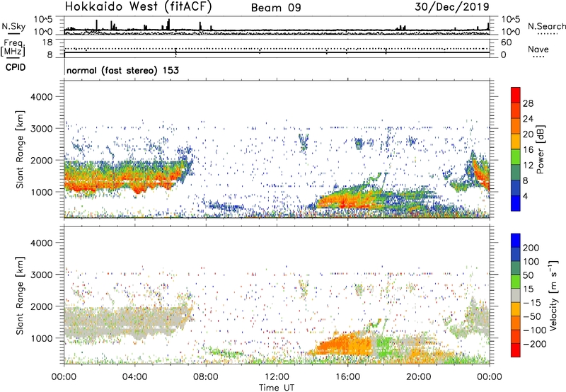The width and height of the screenshot is (566, 392).
Task: Click the '28' tick on the Power colorbar
Action: coord(528,103)
